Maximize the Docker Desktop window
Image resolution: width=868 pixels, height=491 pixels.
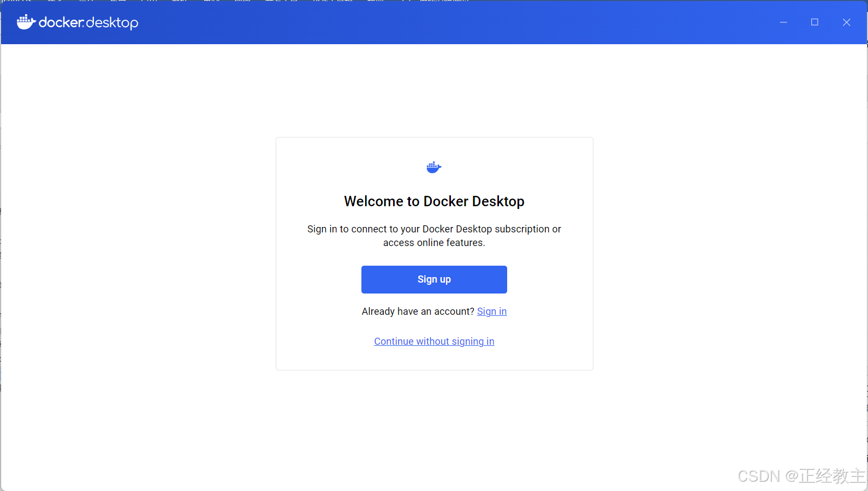[815, 22]
